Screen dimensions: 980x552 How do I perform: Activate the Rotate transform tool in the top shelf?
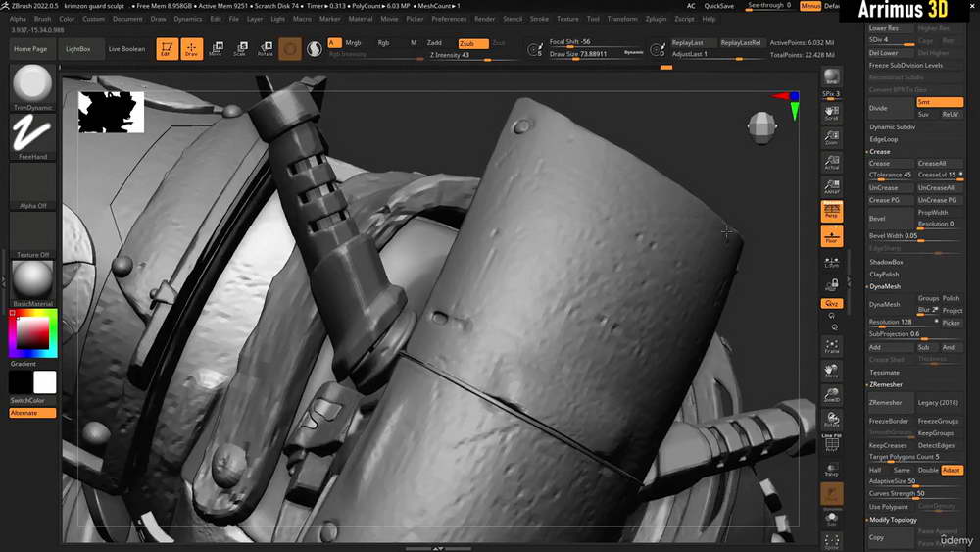(x=265, y=49)
